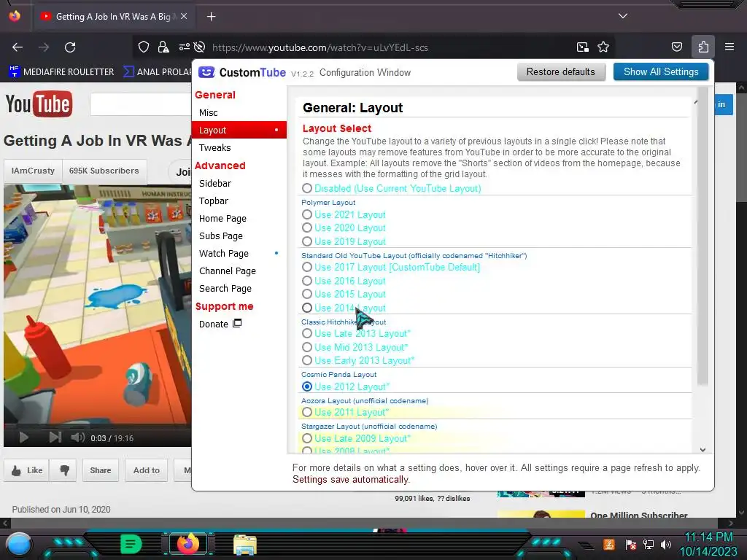
Task: Select Use 2011 Layout radio
Action: [x=307, y=413]
